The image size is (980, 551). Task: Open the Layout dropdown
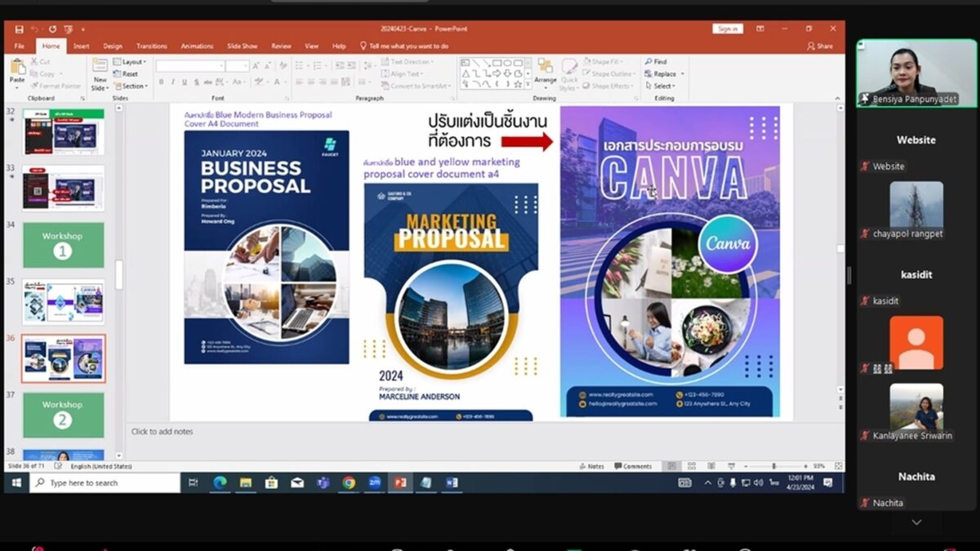pyautogui.click(x=129, y=62)
